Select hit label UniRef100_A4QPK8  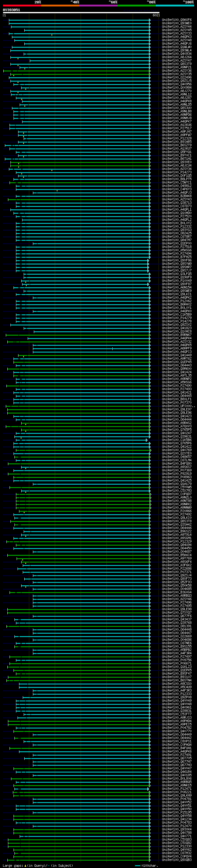(176, 101)
